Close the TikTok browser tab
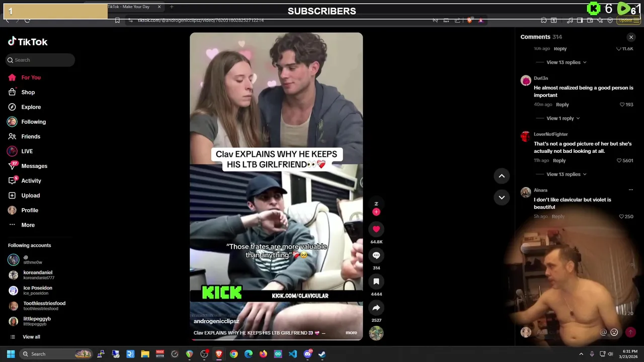 coord(159,7)
